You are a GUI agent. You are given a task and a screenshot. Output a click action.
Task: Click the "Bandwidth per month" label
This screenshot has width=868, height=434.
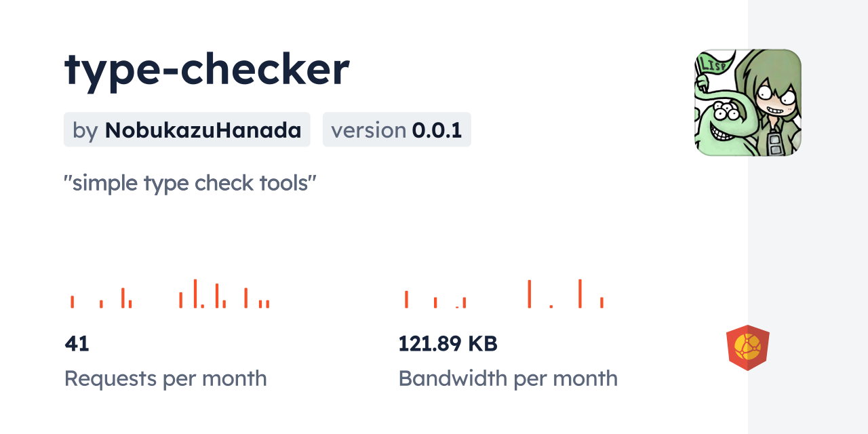click(508, 378)
